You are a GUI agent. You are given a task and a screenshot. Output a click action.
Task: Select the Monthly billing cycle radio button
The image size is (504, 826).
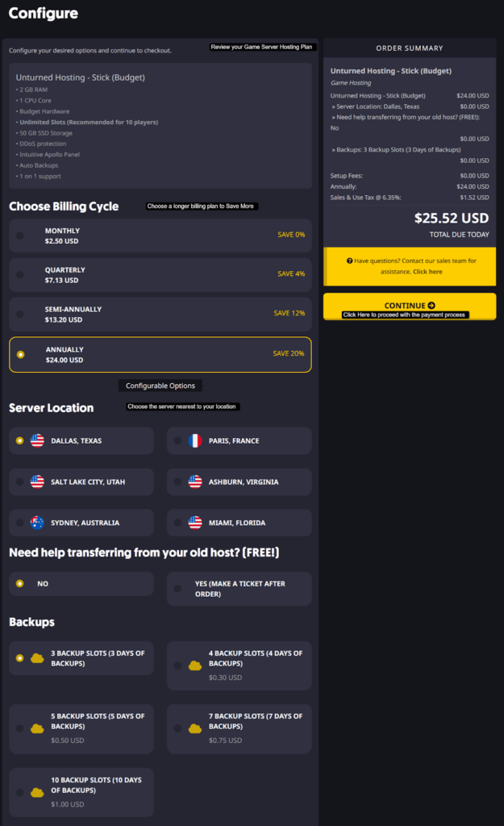20,236
